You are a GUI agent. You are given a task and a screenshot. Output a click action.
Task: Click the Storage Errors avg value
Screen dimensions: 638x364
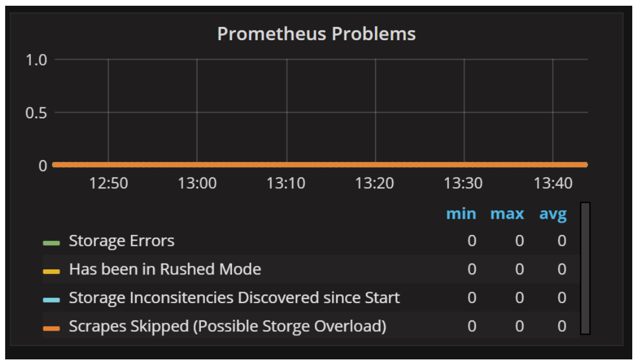562,241
